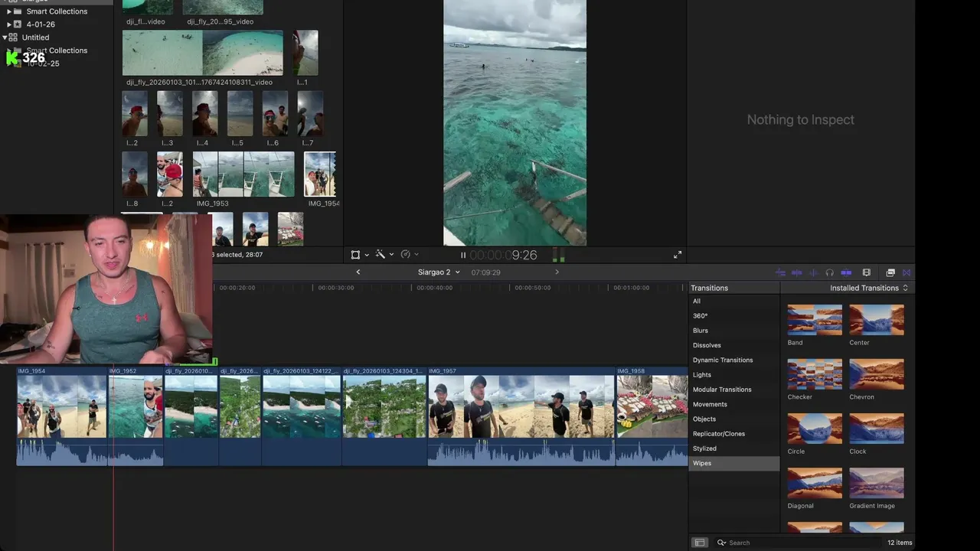The height and width of the screenshot is (551, 980).
Task: Select the dji_fly_20260103_101 browser clip
Action: point(202,53)
